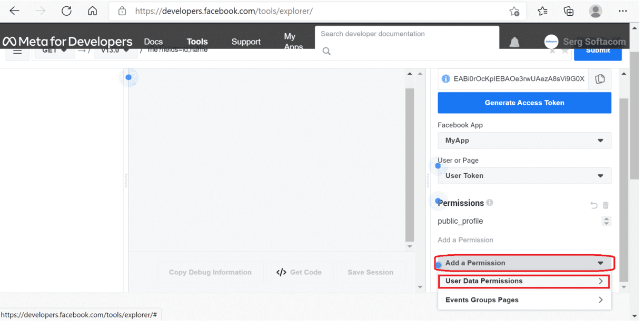Click the User or Page label

coord(458,161)
